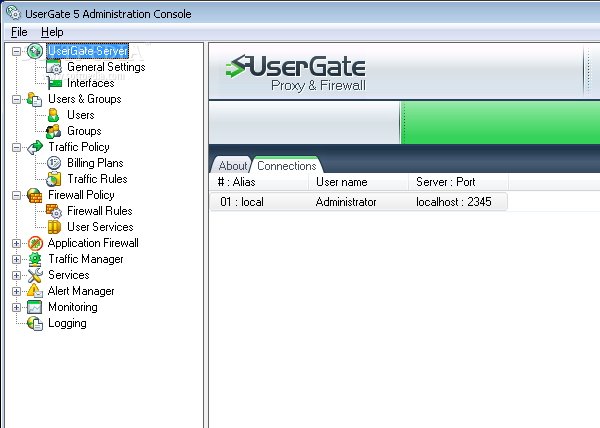Select the Connections tab
This screenshot has height=428, width=600.
(x=287, y=166)
